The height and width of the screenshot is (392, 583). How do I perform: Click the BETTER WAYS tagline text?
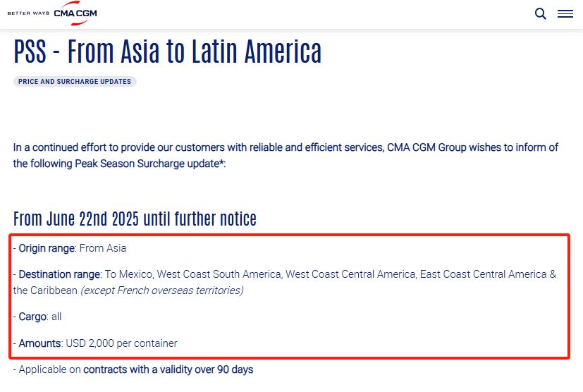pos(28,13)
